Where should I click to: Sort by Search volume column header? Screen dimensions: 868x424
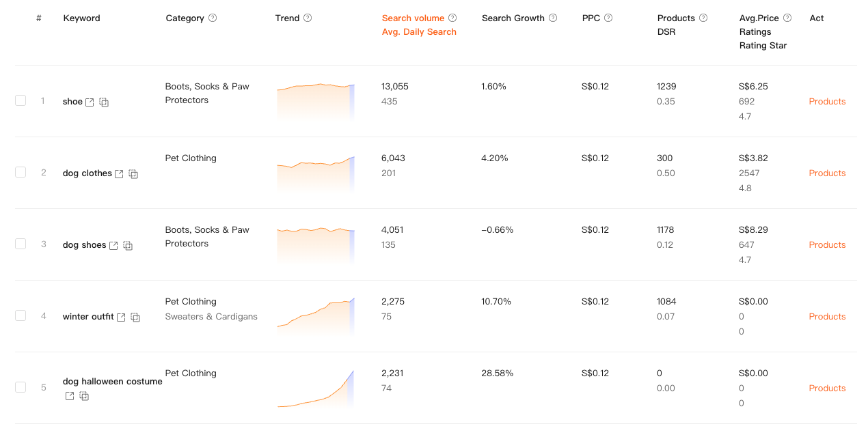[413, 18]
